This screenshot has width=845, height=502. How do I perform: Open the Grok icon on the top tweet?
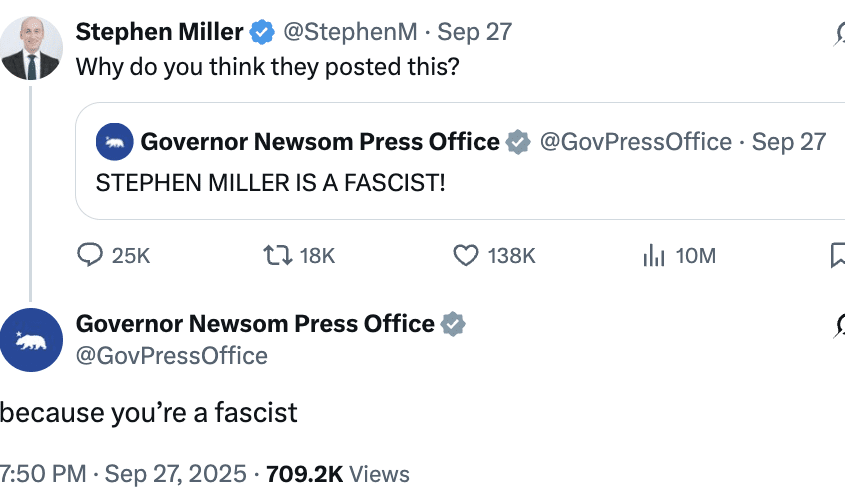tap(838, 33)
